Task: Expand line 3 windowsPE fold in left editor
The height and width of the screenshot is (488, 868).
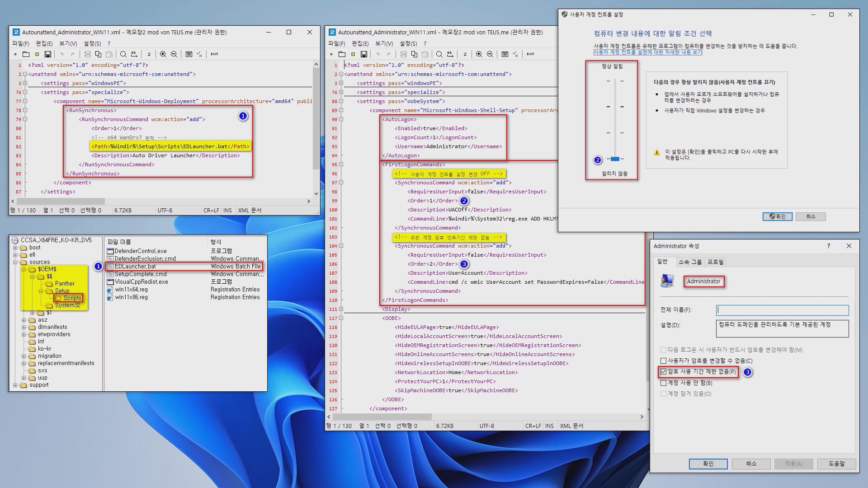Action: 25,83
